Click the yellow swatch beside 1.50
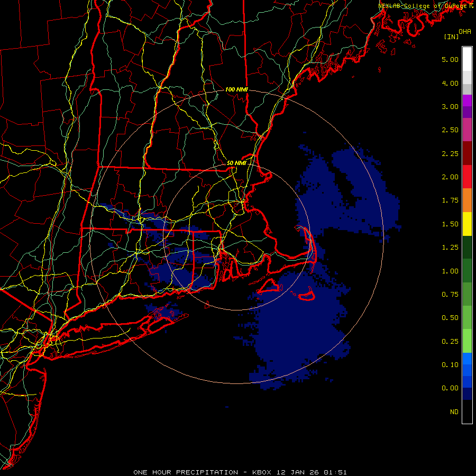The height and width of the screenshot is (476, 476). click(x=467, y=224)
